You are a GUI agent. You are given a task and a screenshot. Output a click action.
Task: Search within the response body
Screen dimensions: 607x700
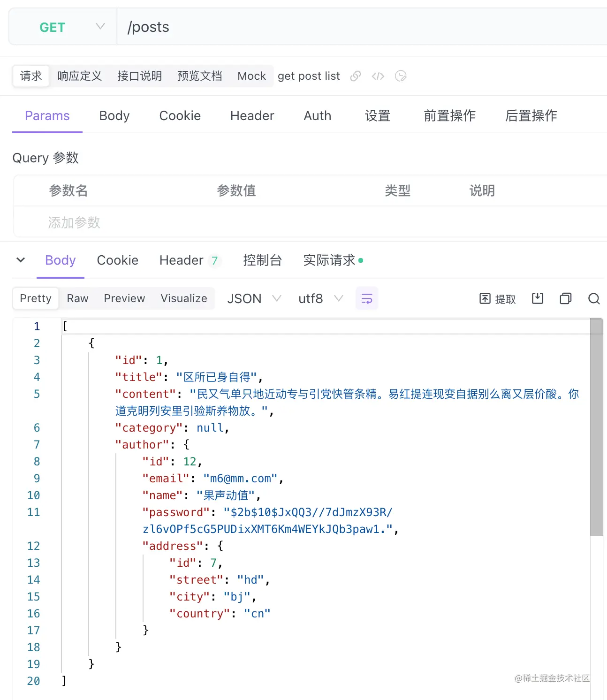pos(594,298)
